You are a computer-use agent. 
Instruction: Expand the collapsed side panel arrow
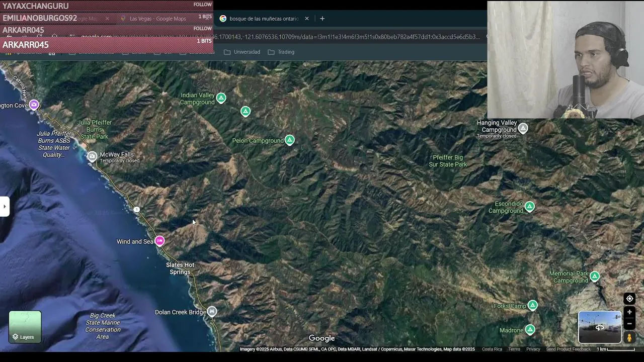click(x=5, y=206)
